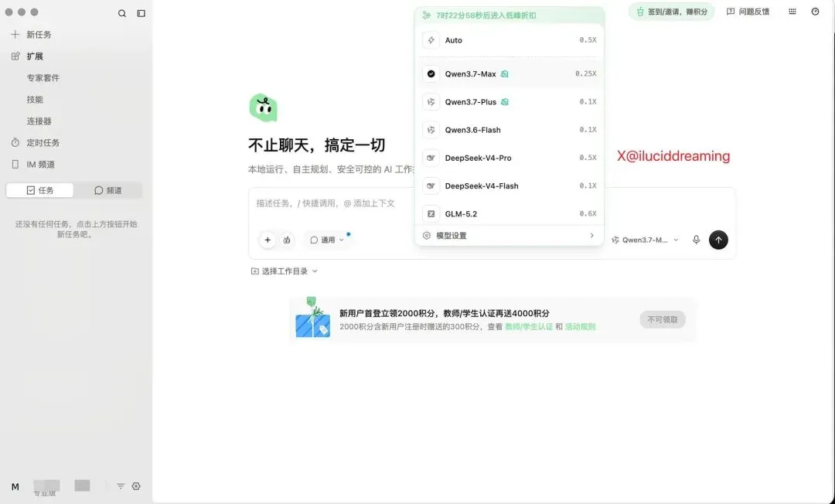Select GLM-5.2 model
This screenshot has height=504, width=835.
[x=509, y=213]
